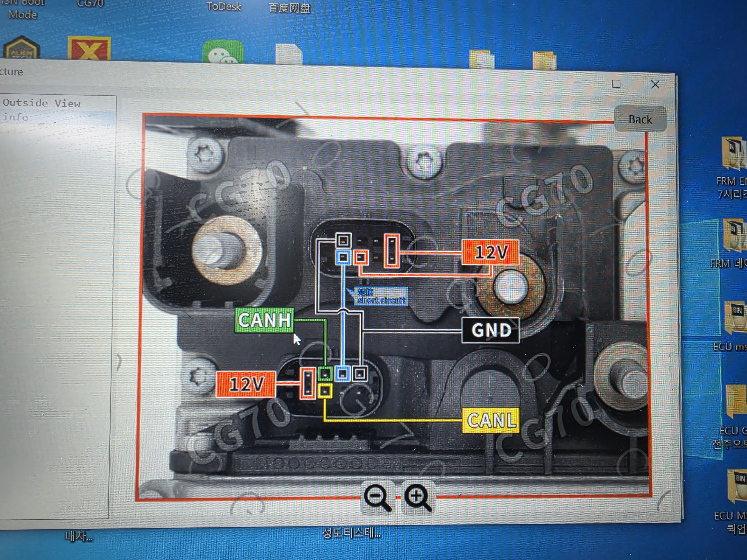This screenshot has height=560, width=747.
Task: Click the green CANH label in diagram
Action: (264, 320)
